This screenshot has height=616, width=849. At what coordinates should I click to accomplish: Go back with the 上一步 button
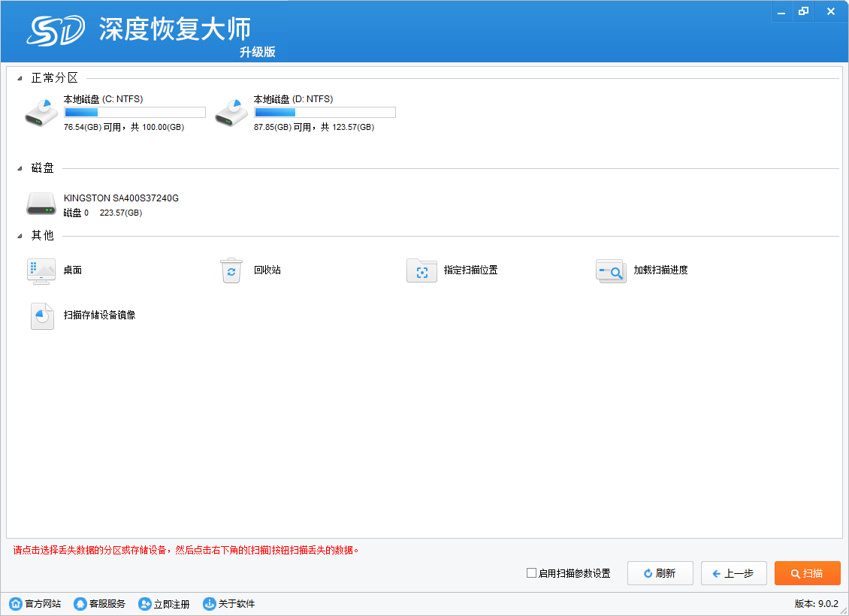click(x=733, y=573)
